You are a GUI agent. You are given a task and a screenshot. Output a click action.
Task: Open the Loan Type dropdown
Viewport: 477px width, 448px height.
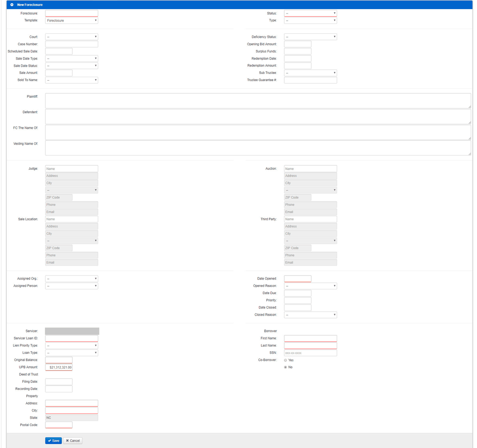[72, 353]
